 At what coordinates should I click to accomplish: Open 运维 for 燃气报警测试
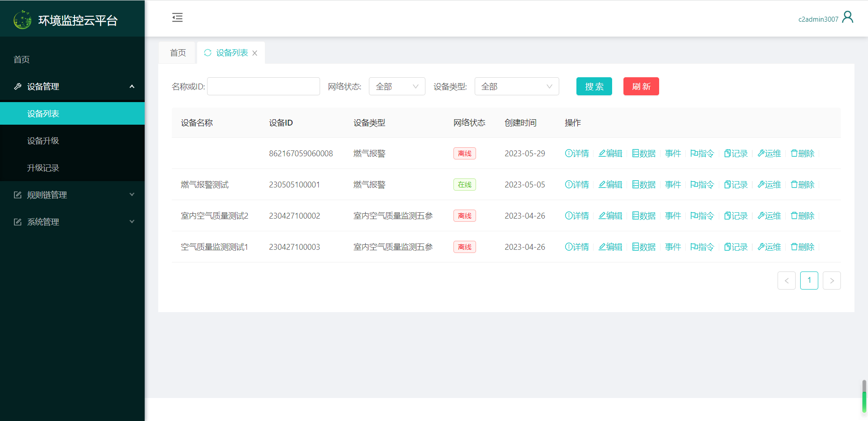coord(769,185)
